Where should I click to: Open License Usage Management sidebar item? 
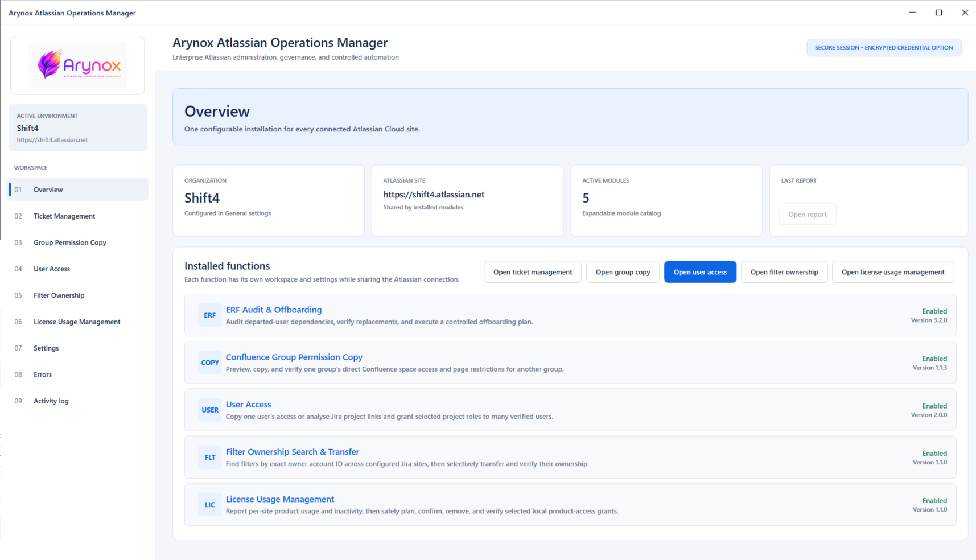[78, 322]
